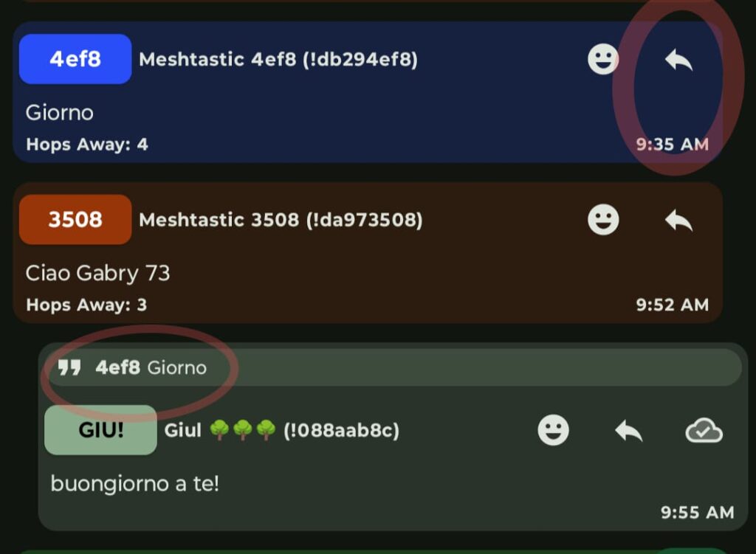Add emoji reaction to Giul's message
The height and width of the screenshot is (554, 756).
[553, 430]
